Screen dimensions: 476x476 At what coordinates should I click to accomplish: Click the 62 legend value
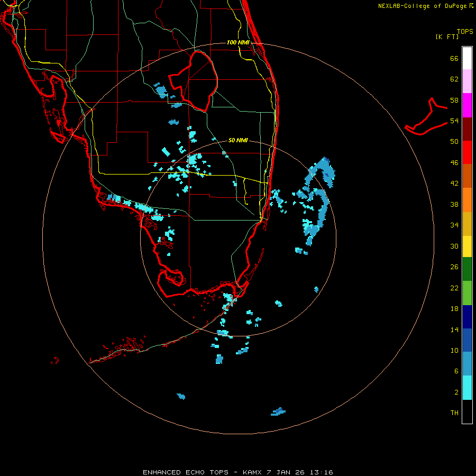[454, 79]
